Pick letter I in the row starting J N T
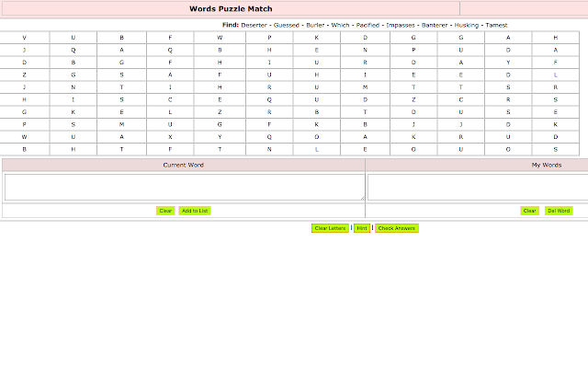 click(x=170, y=87)
